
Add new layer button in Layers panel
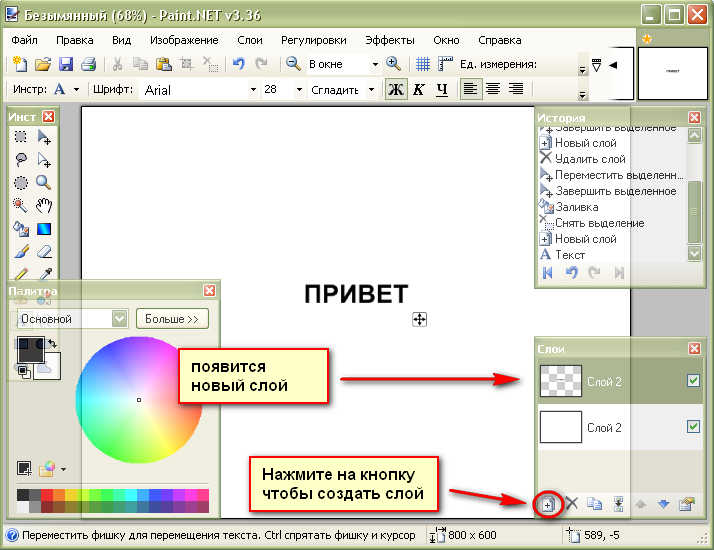(548, 504)
